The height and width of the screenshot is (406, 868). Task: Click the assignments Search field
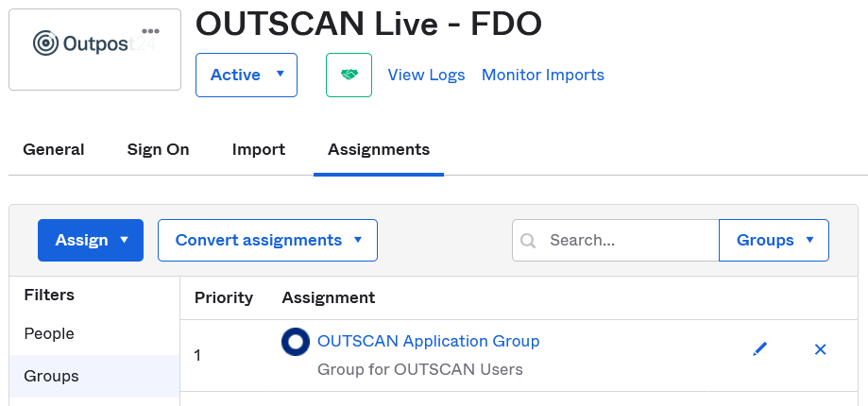628,240
